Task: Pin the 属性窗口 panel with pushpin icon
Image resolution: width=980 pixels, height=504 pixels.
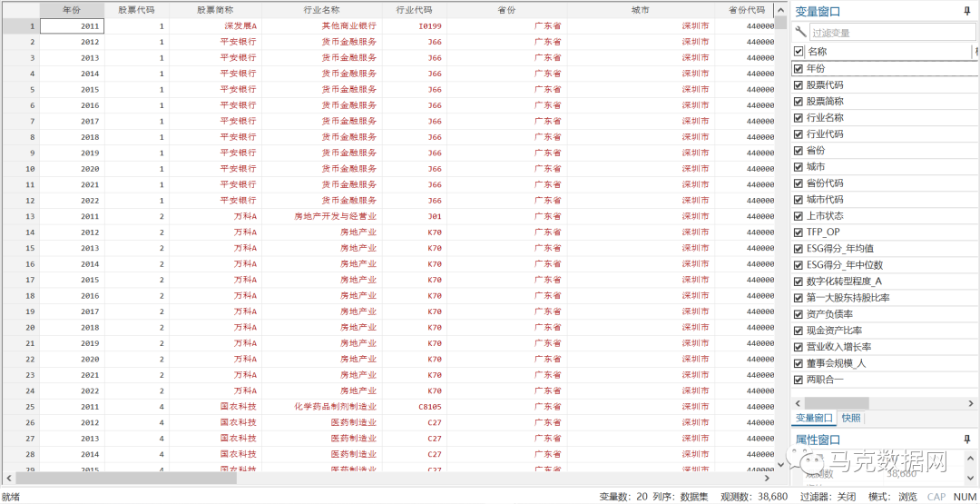Action: [967, 439]
